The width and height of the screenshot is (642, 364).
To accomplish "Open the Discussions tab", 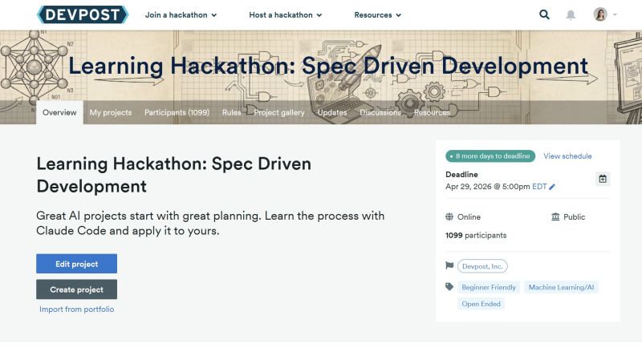I will coord(380,112).
